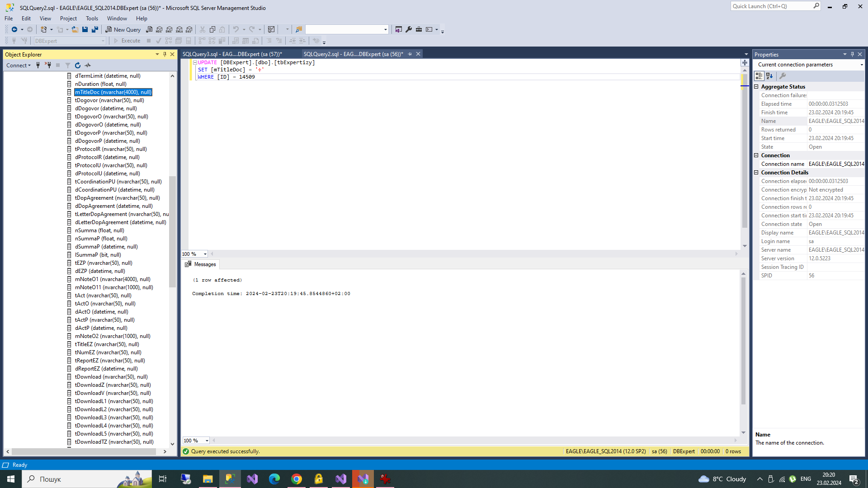Switch to the SQLQuery3.sql tab

pyautogui.click(x=232, y=54)
